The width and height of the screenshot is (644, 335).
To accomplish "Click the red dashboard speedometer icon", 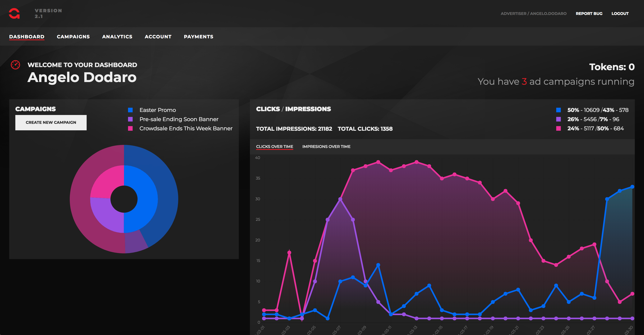I will coord(15,65).
